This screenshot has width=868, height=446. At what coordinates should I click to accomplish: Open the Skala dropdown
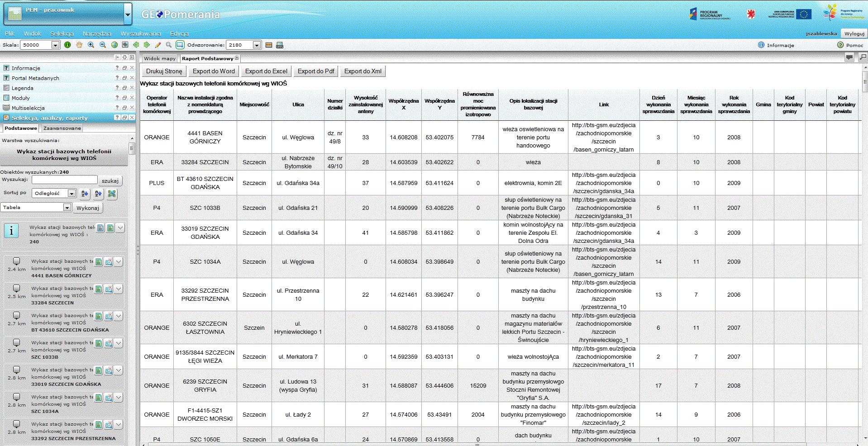pos(55,45)
